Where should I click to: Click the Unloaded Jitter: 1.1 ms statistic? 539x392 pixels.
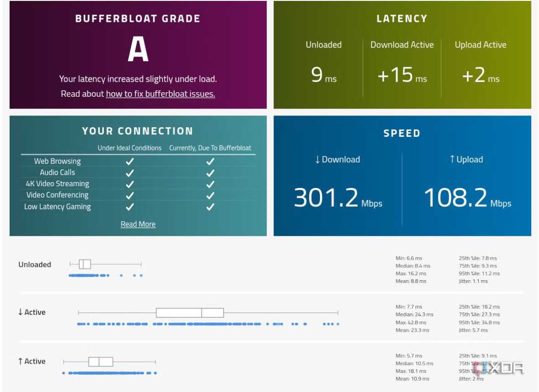[473, 281]
